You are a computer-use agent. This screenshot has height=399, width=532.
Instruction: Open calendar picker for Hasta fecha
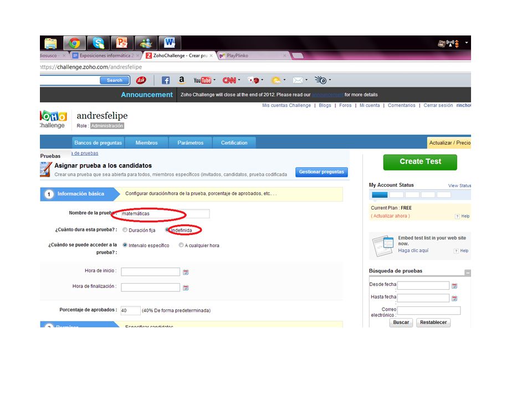[454, 298]
